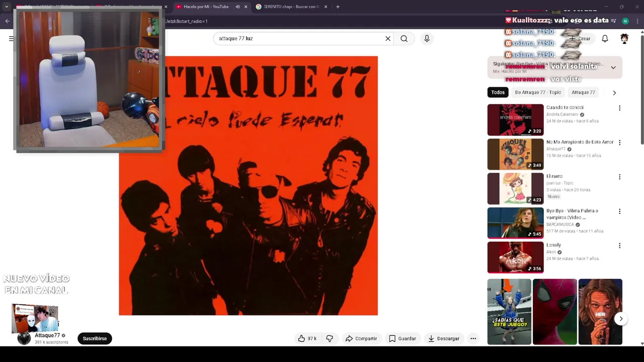The height and width of the screenshot is (362, 644).
Task: Open the Attaque77 channel name link
Action: point(47,335)
